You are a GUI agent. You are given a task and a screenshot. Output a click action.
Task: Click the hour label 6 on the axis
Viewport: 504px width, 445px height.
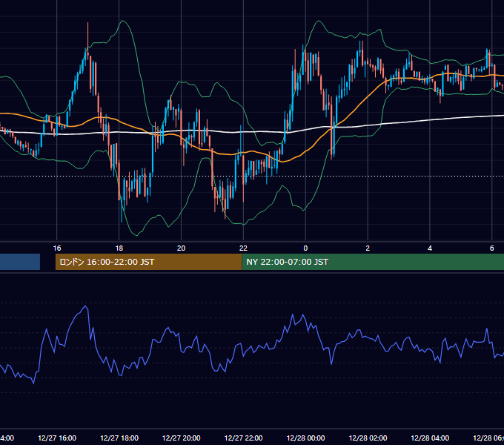(x=492, y=248)
